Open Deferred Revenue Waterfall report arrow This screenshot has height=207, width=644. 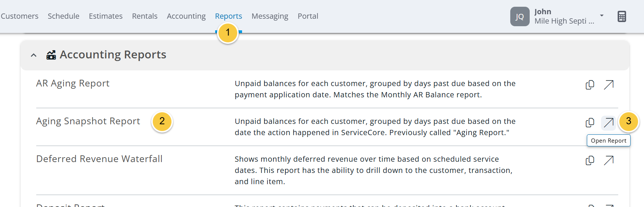pos(609,161)
